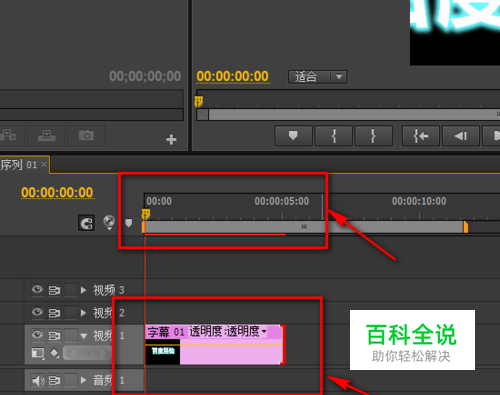Viewport: 500px width, 395px height.
Task: Toggle sync lock on 视频 1 track
Action: [54, 335]
